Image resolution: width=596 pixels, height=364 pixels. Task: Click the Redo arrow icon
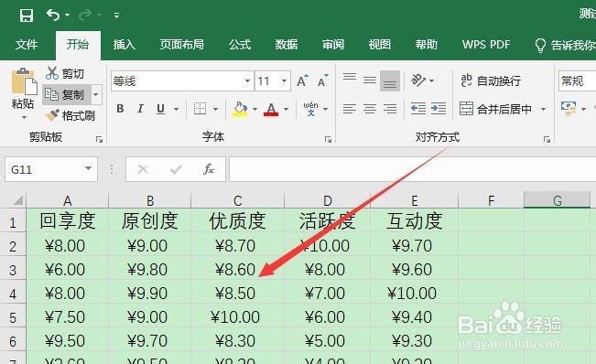pos(85,15)
